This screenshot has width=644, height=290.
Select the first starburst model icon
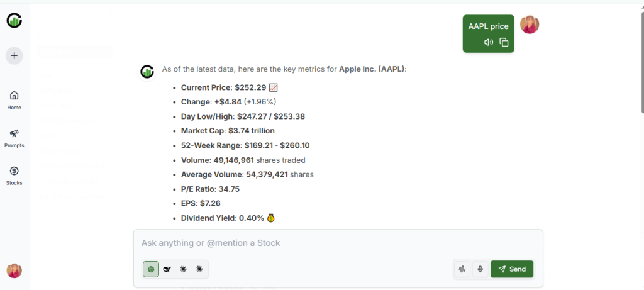(x=184, y=269)
